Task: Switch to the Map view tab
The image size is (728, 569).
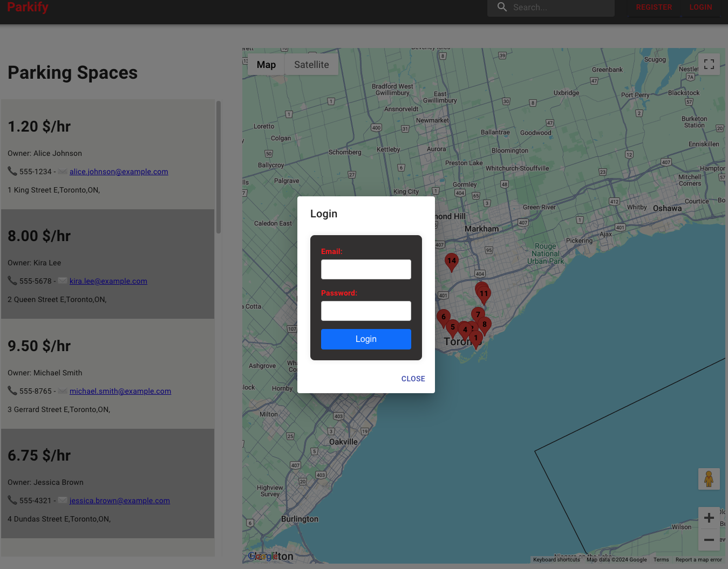Action: pyautogui.click(x=266, y=65)
